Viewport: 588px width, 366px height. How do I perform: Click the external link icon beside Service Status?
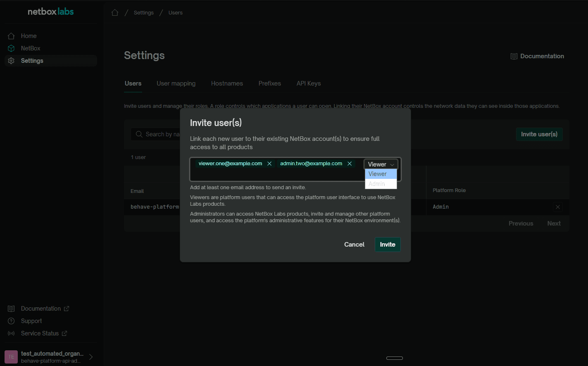tap(64, 333)
